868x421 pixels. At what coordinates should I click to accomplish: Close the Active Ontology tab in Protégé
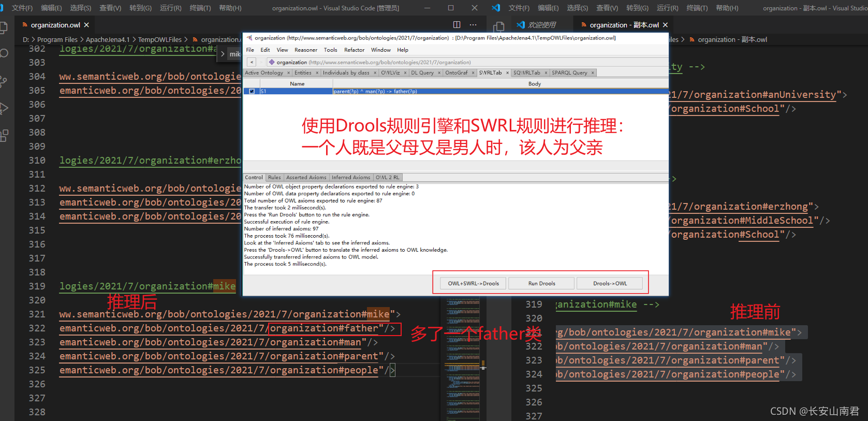tap(288, 73)
